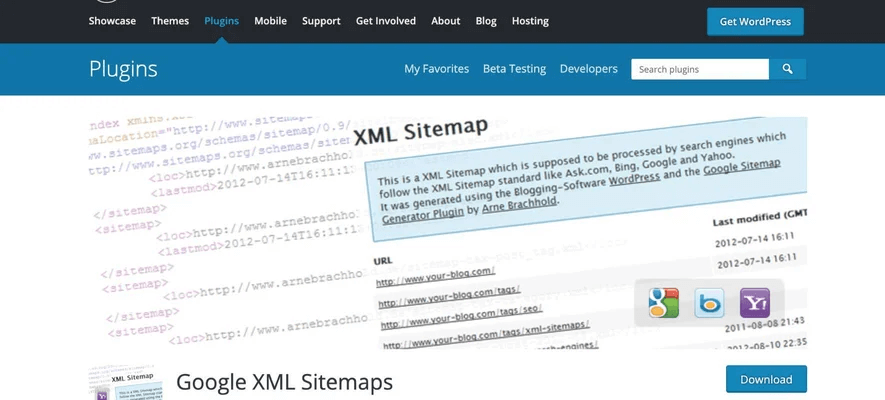Select the Plugins nav item
The width and height of the screenshot is (885, 400).
(221, 21)
